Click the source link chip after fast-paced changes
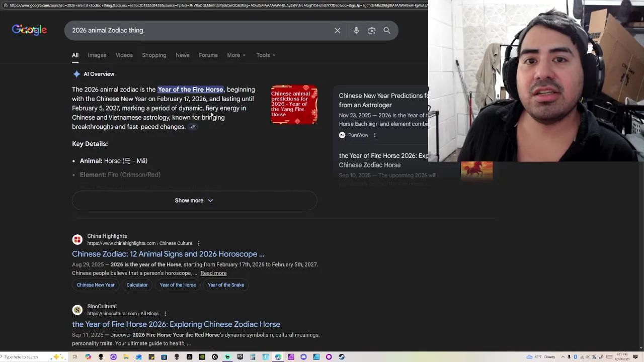 [193, 127]
